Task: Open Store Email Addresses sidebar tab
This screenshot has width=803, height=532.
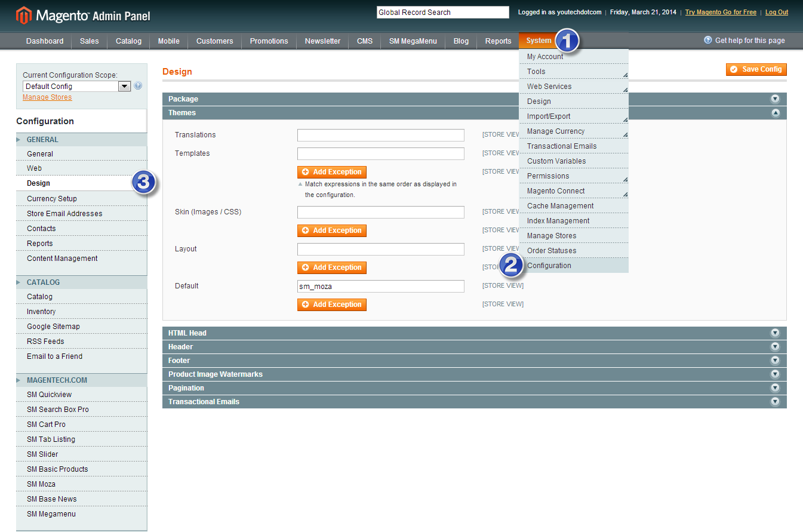Action: pos(81,214)
